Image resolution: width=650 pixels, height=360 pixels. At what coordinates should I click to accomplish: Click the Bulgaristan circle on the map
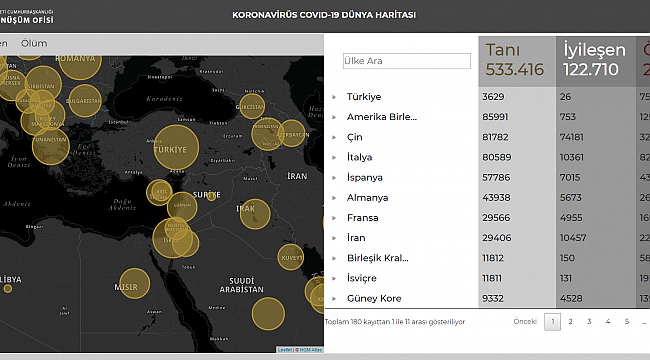pos(85,101)
